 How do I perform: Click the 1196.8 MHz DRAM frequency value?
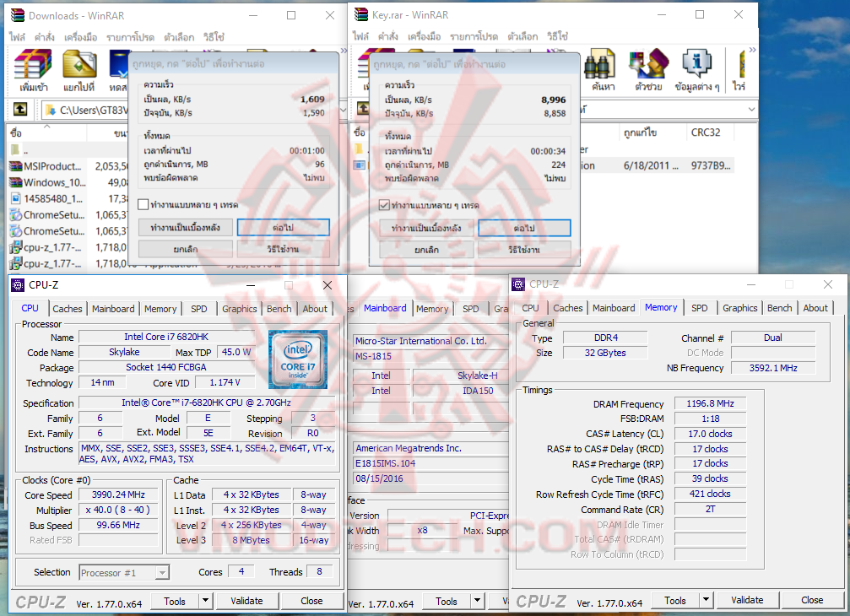pos(710,403)
